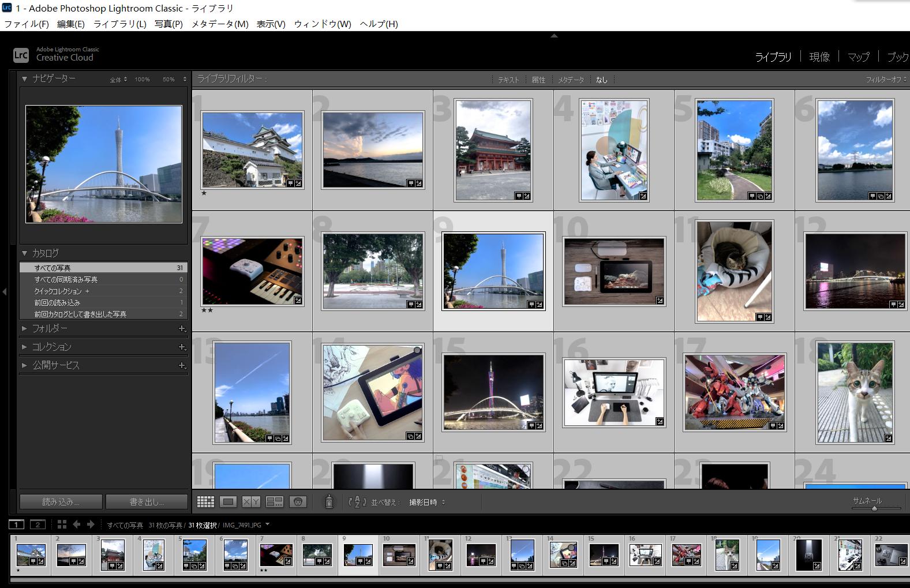Click the 読み込み import button
This screenshot has width=910, height=588.
(x=61, y=501)
